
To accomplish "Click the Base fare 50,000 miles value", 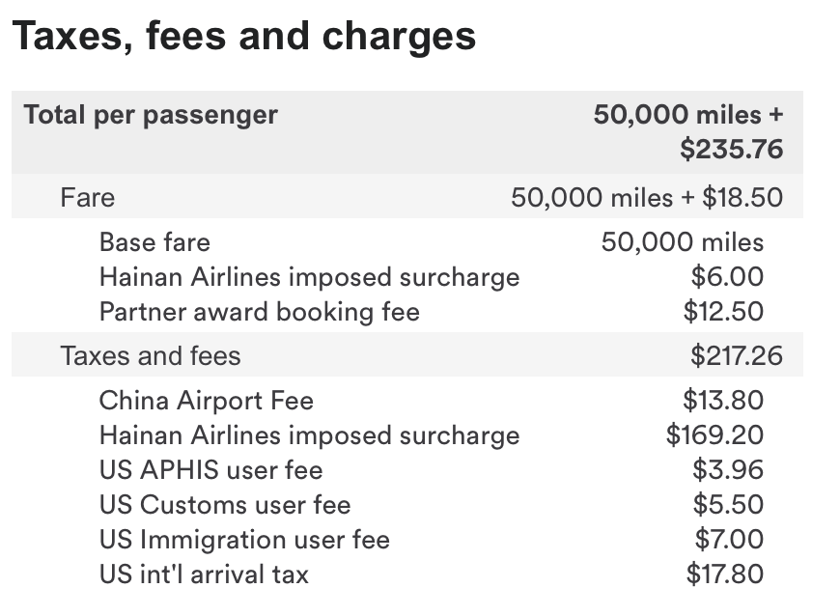I will click(682, 242).
